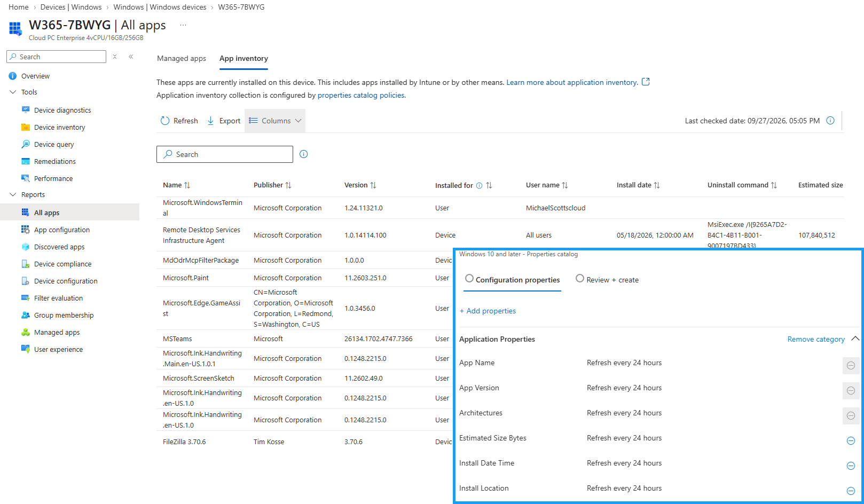Select Configuration properties step
The image size is (864, 504).
click(512, 279)
